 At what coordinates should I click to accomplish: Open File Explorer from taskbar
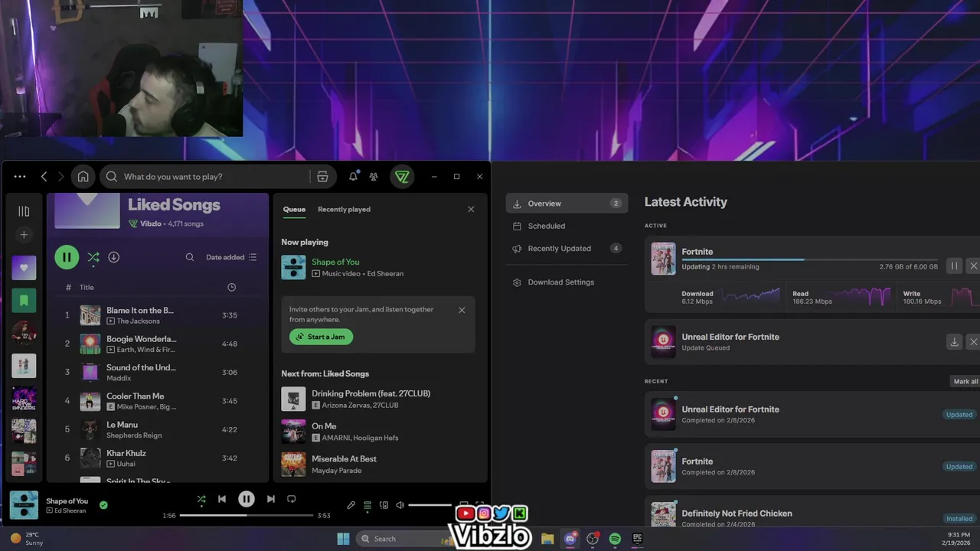[547, 539]
